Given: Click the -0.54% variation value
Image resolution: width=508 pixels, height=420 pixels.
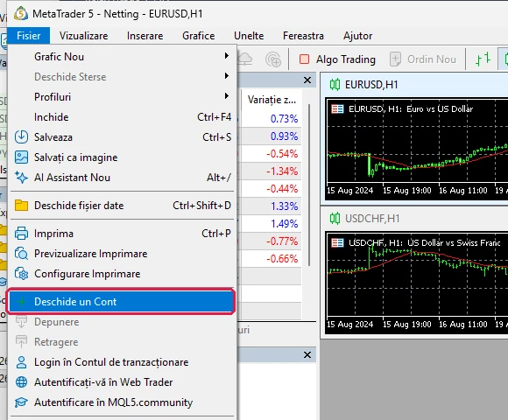Looking at the screenshot, I should coord(282,154).
